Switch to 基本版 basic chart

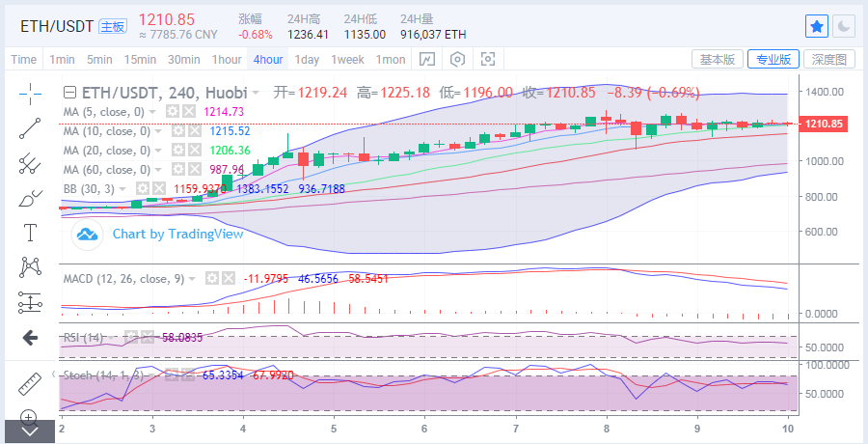(x=718, y=59)
